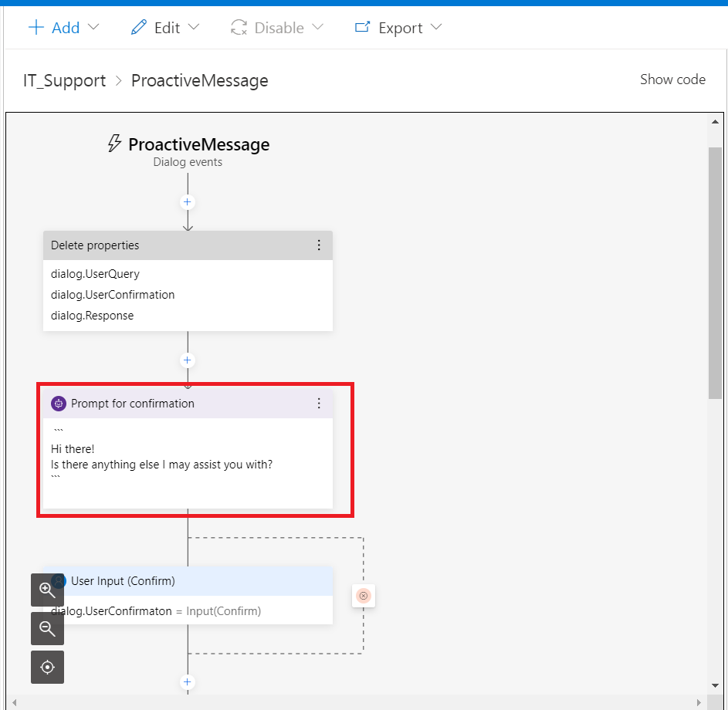Viewport: 728px width, 710px height.
Task: Click the fit-to-view canvas icon
Action: coord(47,667)
